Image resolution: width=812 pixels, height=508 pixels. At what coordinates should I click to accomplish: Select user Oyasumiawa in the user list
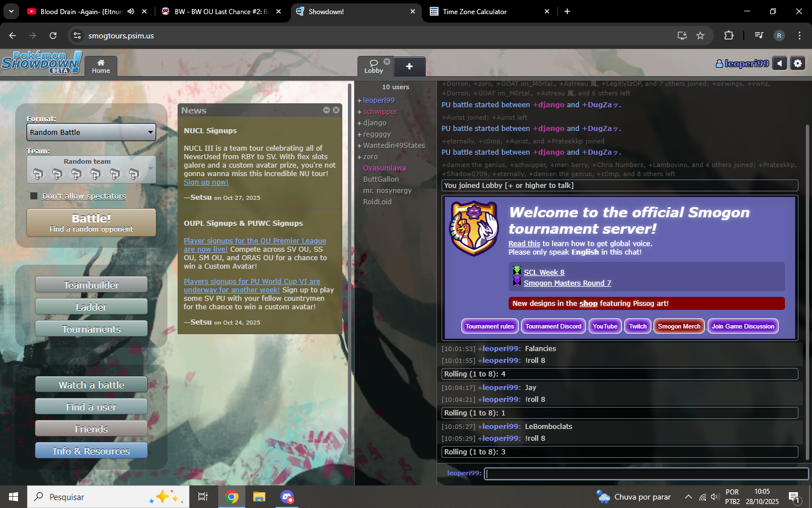[385, 168]
